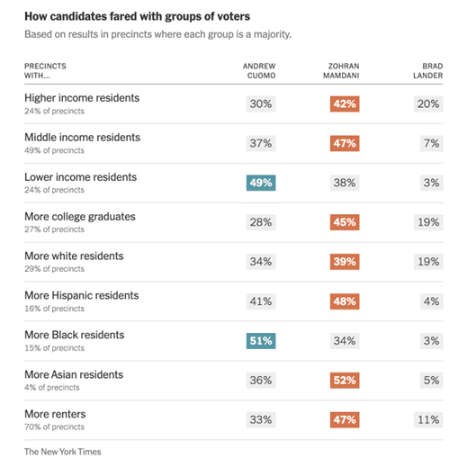476x467 pixels.
Task: Click the Andrew Cuomo column header
Action: pos(259,71)
